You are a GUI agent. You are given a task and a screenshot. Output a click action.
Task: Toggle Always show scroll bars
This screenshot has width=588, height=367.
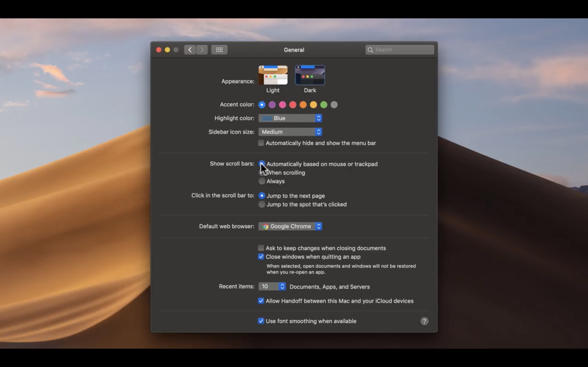(262, 181)
